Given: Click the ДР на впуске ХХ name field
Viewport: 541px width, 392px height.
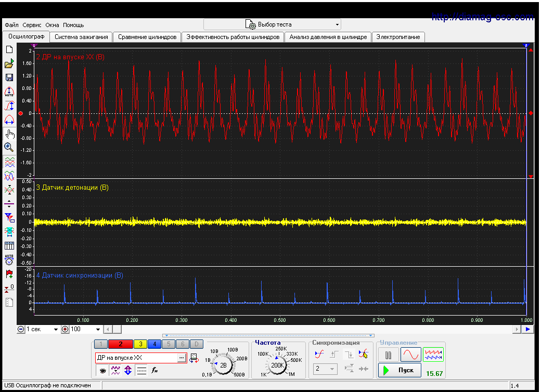Looking at the screenshot, I should [x=136, y=358].
